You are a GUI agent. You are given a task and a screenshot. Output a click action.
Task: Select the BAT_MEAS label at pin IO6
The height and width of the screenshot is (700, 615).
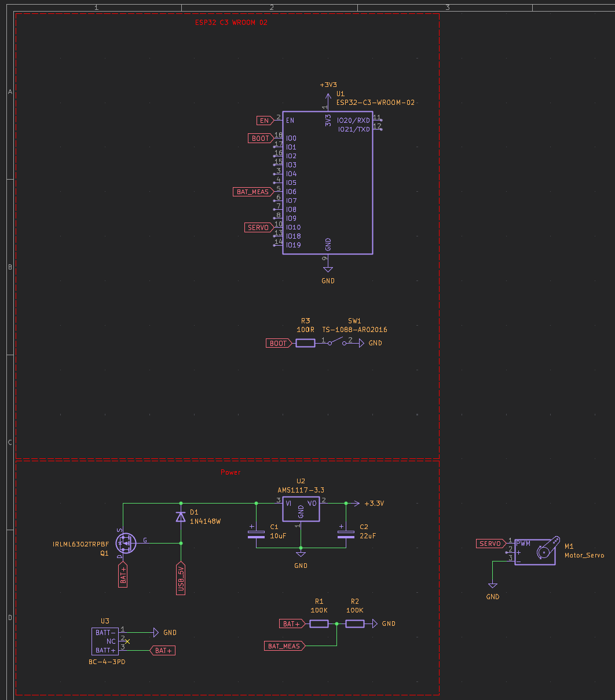253,192
